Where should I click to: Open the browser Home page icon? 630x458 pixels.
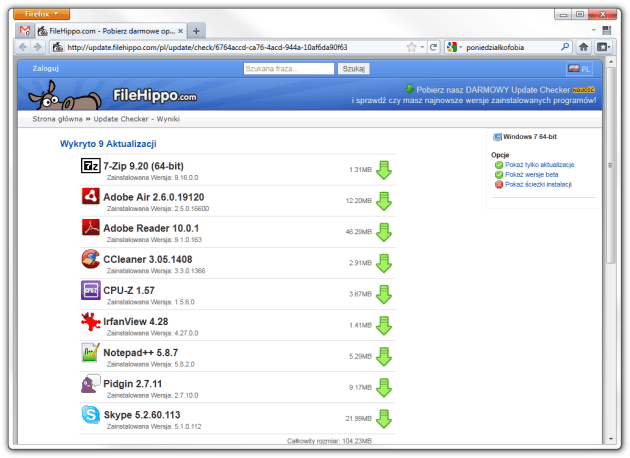pos(583,47)
